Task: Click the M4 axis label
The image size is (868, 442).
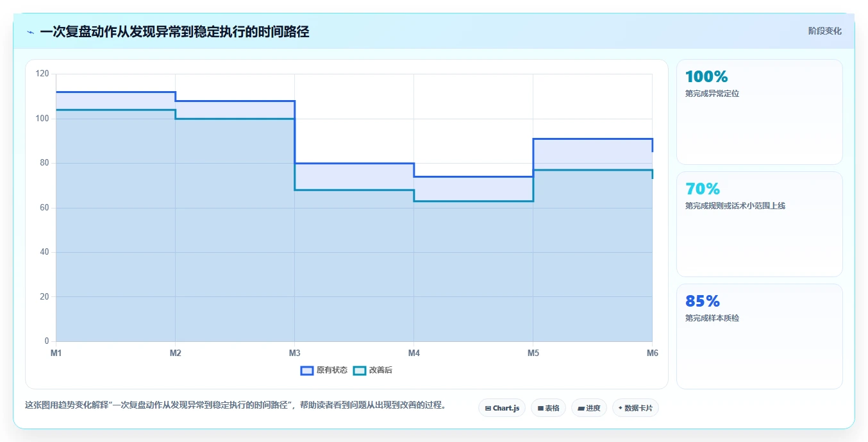Action: click(413, 353)
